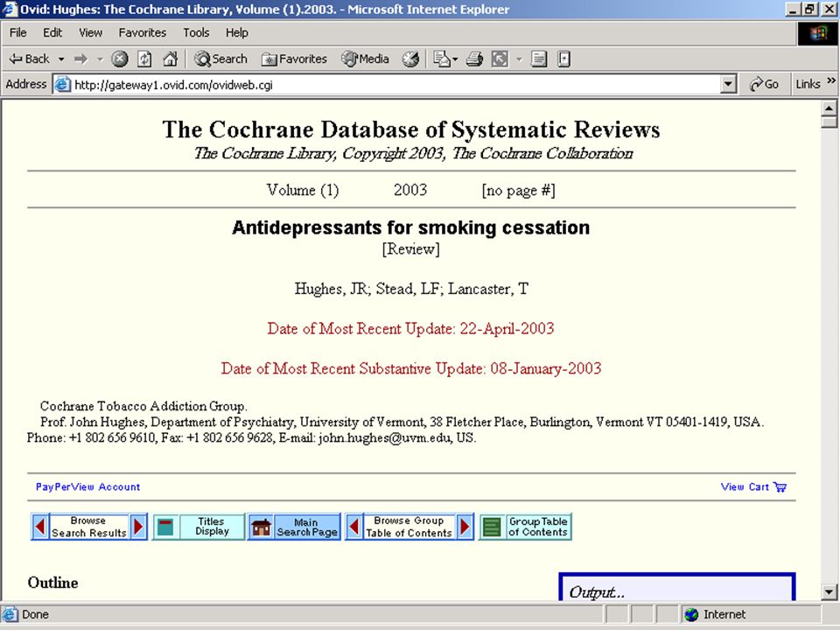Click the lined document icon in the toolbar
Viewport: 840px width, 630px height.
(539, 59)
